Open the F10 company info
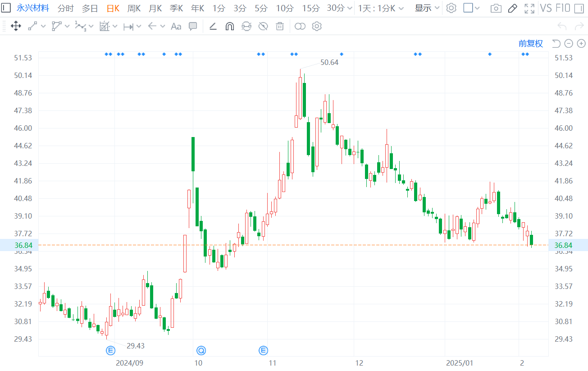The image size is (588, 371). [562, 8]
